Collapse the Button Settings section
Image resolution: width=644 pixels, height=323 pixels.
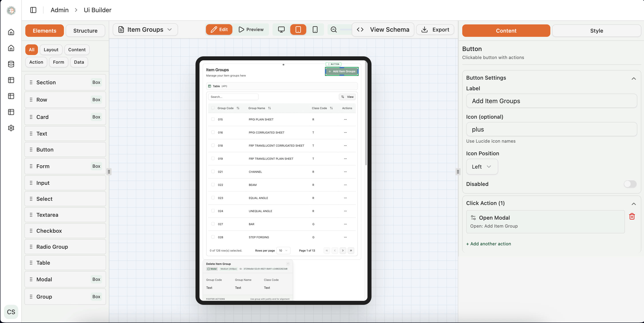(634, 78)
